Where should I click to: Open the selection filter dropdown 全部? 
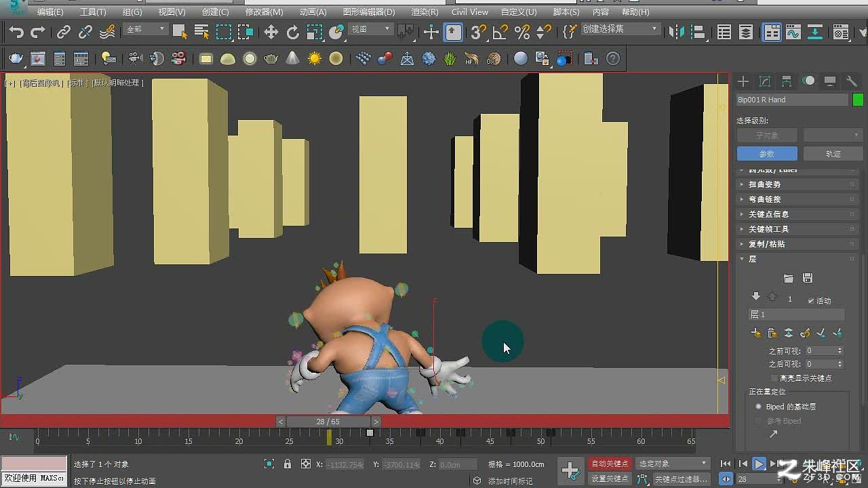(146, 29)
